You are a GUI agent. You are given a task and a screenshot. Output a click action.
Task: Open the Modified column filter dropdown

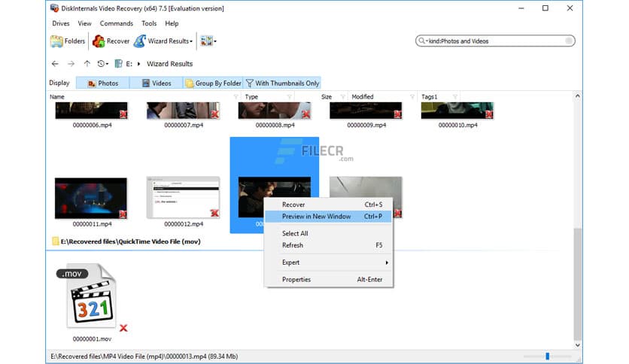[x=412, y=96]
